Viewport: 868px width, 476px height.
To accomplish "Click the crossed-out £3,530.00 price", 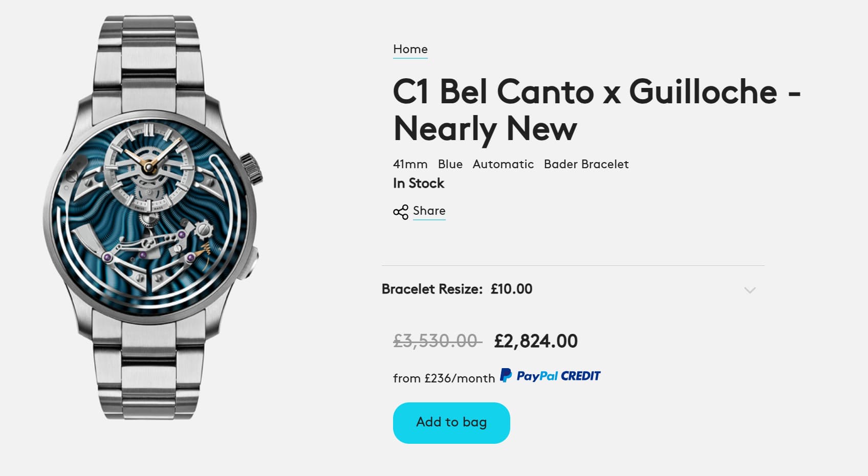I will (437, 341).
